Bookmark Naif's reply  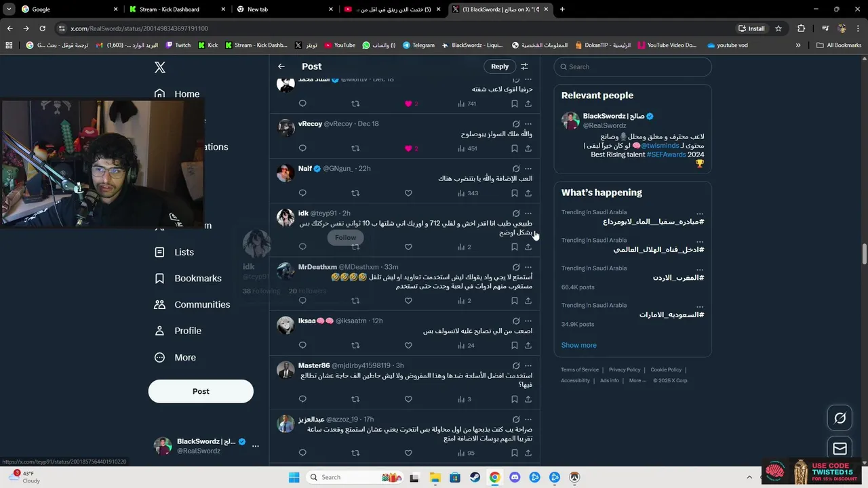515,193
